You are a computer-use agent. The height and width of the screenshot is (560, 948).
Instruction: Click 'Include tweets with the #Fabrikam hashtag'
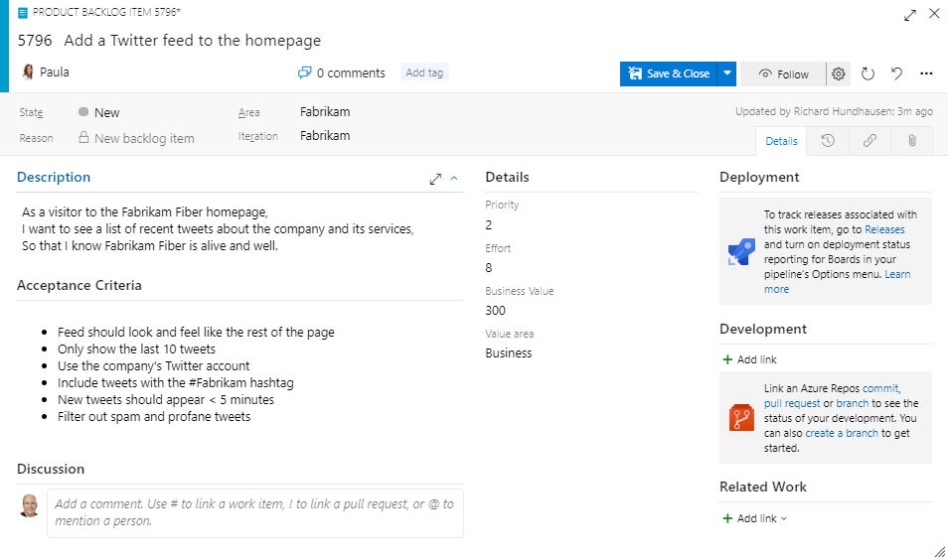click(x=175, y=383)
